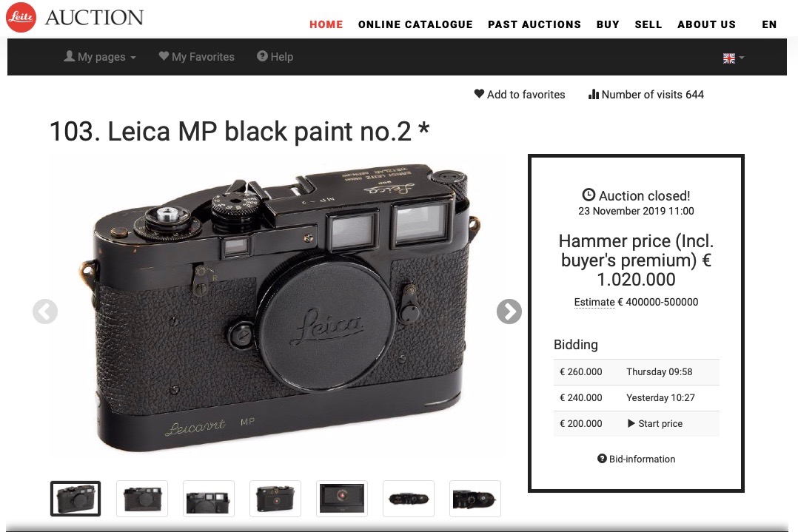Image resolution: width=798 pixels, height=532 pixels.
Task: Open the Online Catalogue menu
Action: (x=415, y=24)
